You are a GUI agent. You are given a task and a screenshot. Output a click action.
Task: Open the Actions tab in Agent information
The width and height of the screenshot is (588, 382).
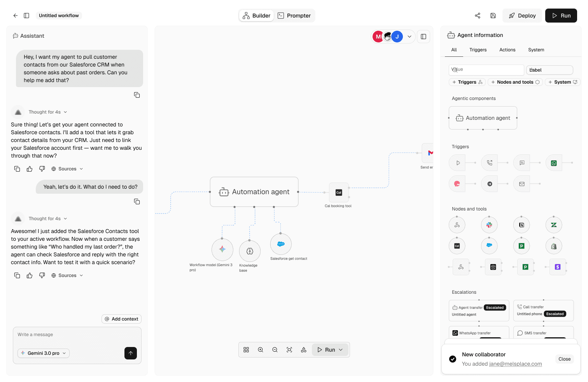pos(507,50)
